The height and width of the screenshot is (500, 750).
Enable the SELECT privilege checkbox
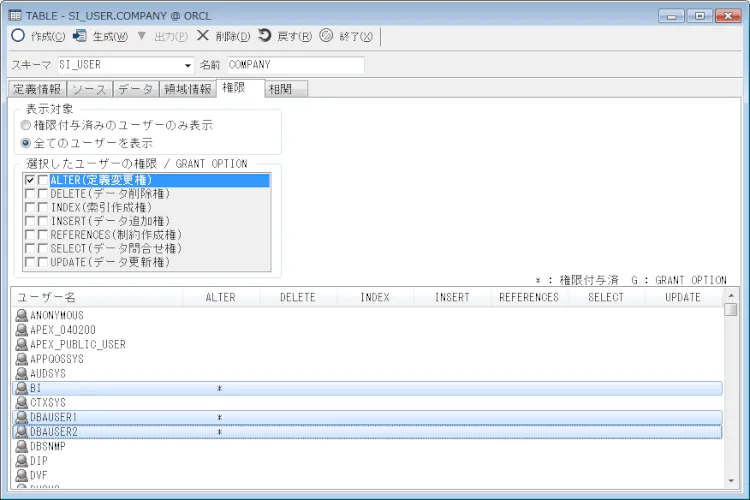pos(30,248)
